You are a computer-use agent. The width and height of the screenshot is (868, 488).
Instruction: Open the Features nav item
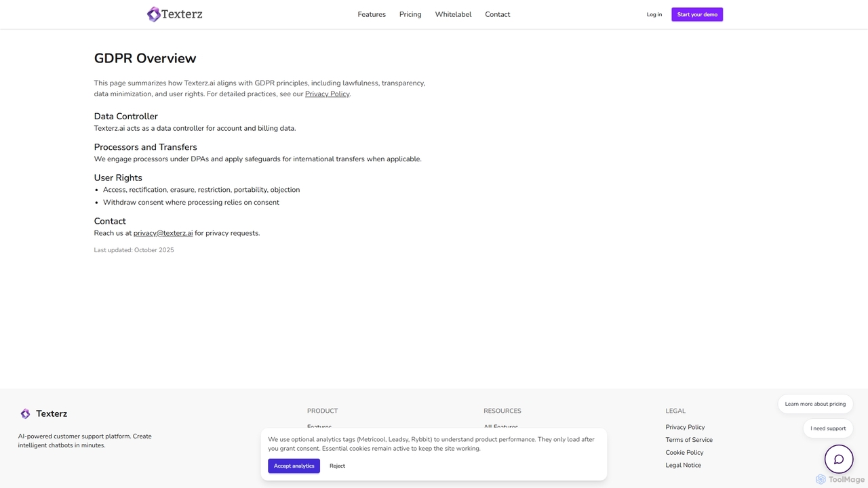(372, 14)
